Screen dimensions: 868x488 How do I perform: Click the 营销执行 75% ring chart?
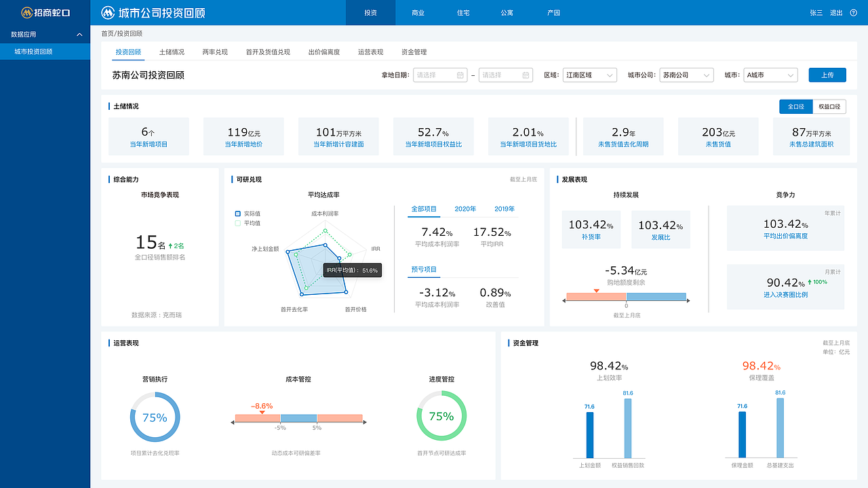pyautogui.click(x=155, y=417)
